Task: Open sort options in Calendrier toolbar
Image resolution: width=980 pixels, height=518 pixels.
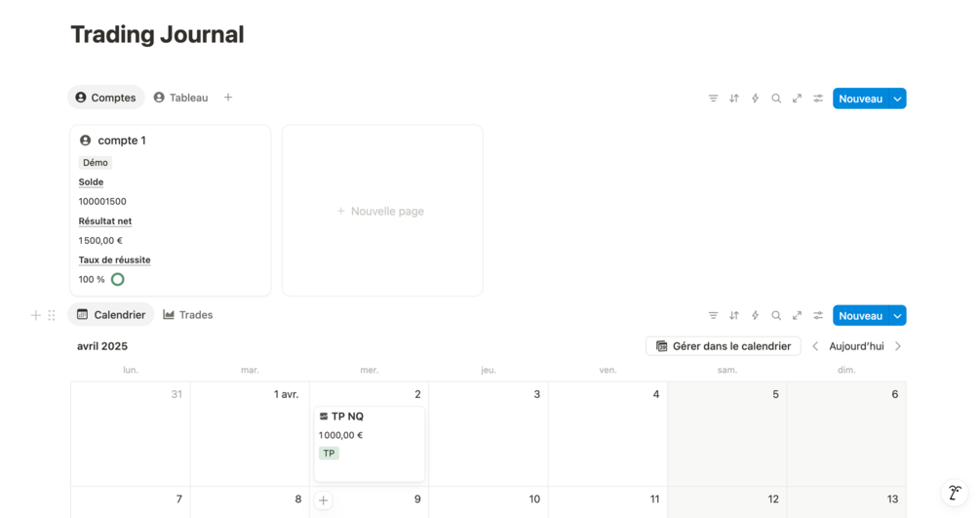Action: tap(733, 315)
